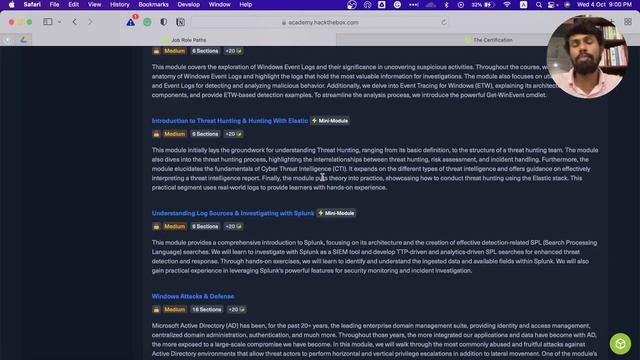Image resolution: width=640 pixels, height=360 pixels.
Task: Open the Safari menu in menu bar
Action: (32, 5)
